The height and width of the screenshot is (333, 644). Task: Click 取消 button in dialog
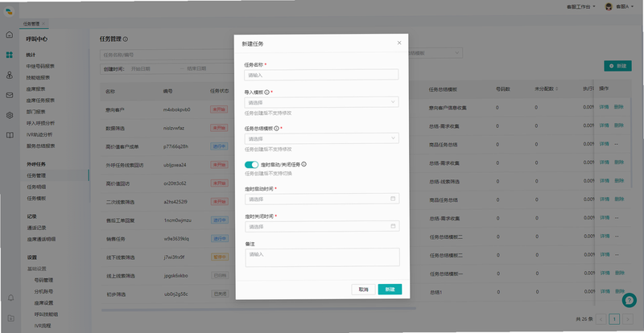[364, 290]
